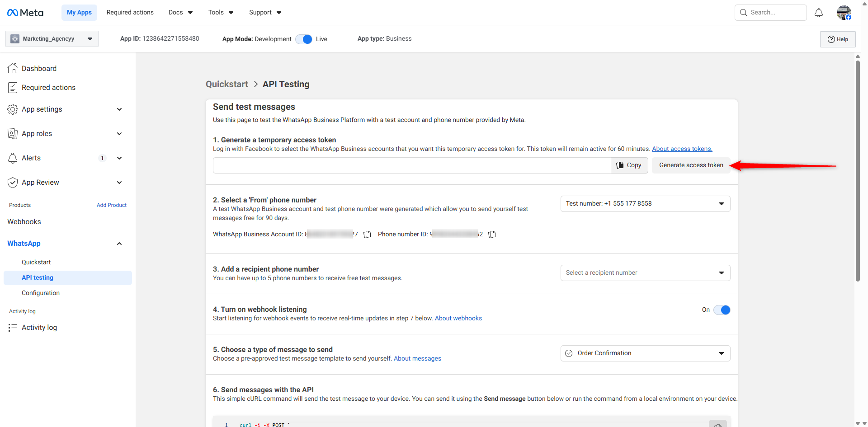The height and width of the screenshot is (427, 868).
Task: Click the '6. Send messages with the API' heading
Action: click(x=263, y=389)
